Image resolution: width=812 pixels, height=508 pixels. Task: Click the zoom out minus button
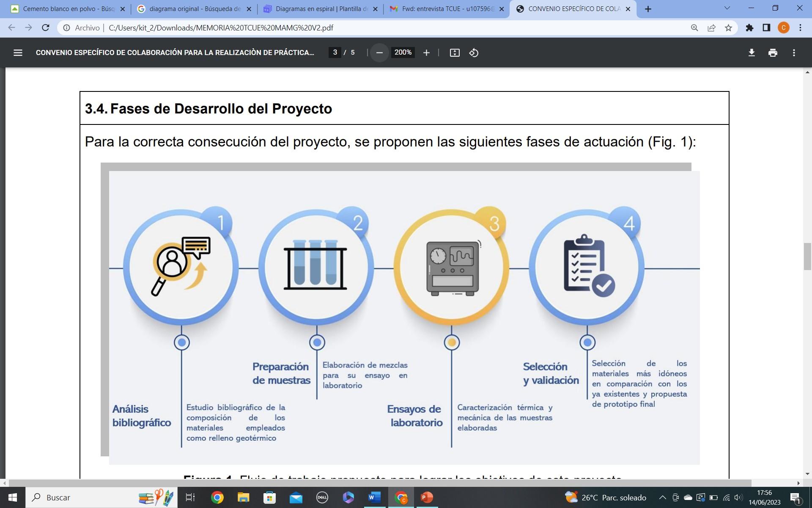379,53
